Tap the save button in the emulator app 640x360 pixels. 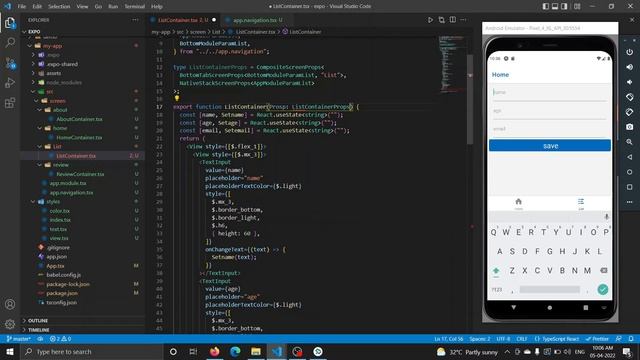(x=550, y=146)
